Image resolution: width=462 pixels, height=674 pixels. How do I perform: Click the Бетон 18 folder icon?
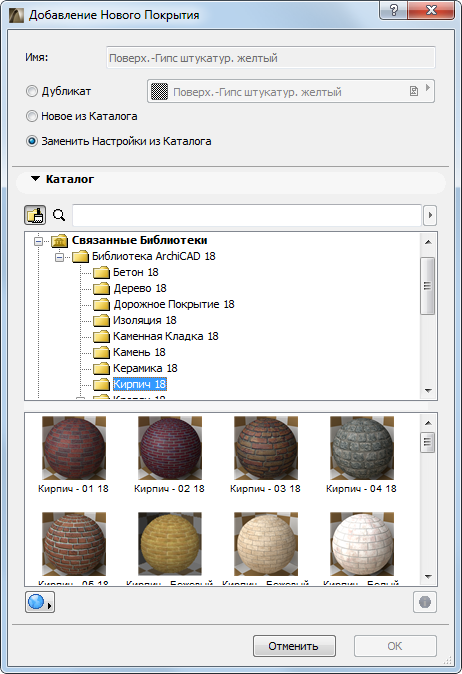click(x=101, y=273)
